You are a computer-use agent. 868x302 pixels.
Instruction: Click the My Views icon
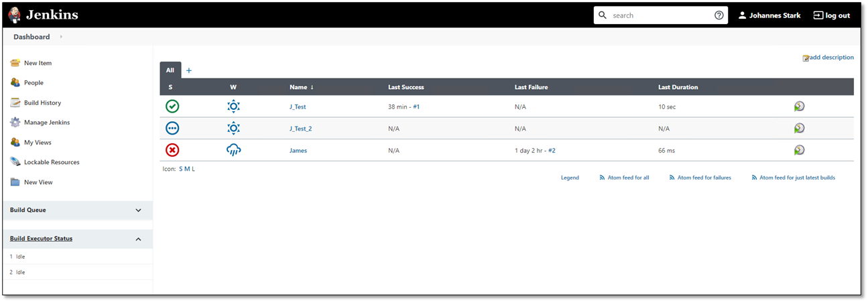[x=15, y=142]
